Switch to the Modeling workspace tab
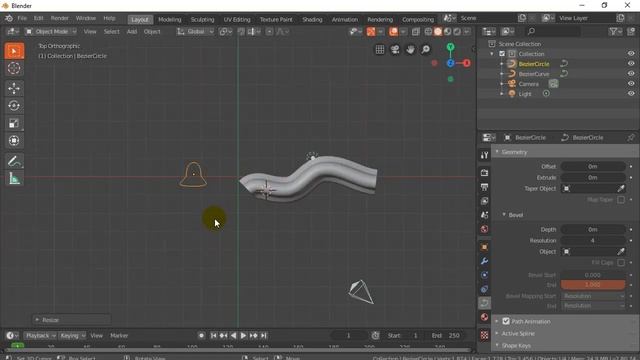Image resolution: width=640 pixels, height=360 pixels. [169, 19]
